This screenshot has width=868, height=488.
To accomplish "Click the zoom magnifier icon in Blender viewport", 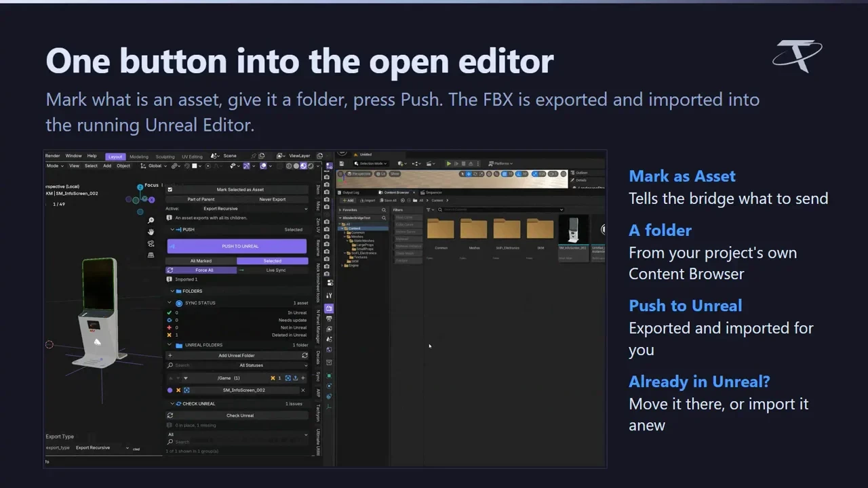I will click(x=151, y=220).
